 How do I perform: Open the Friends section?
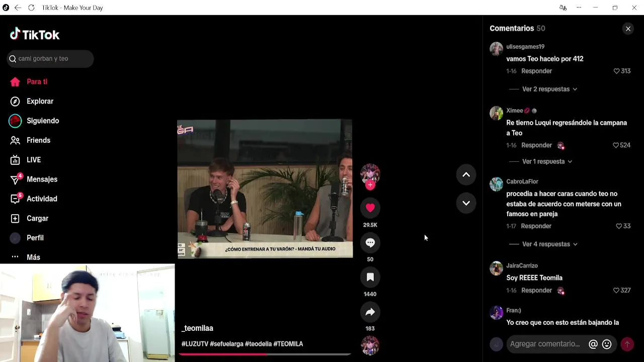(x=38, y=140)
